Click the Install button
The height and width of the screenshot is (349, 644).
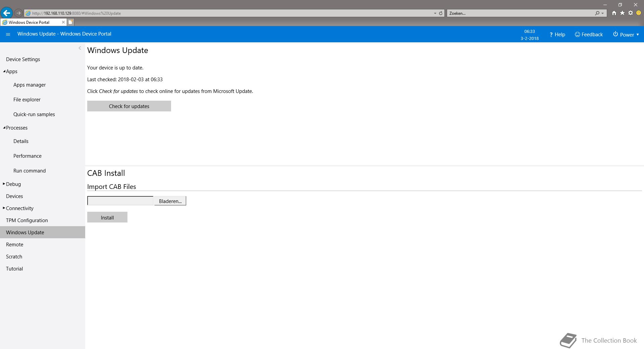[x=107, y=217]
